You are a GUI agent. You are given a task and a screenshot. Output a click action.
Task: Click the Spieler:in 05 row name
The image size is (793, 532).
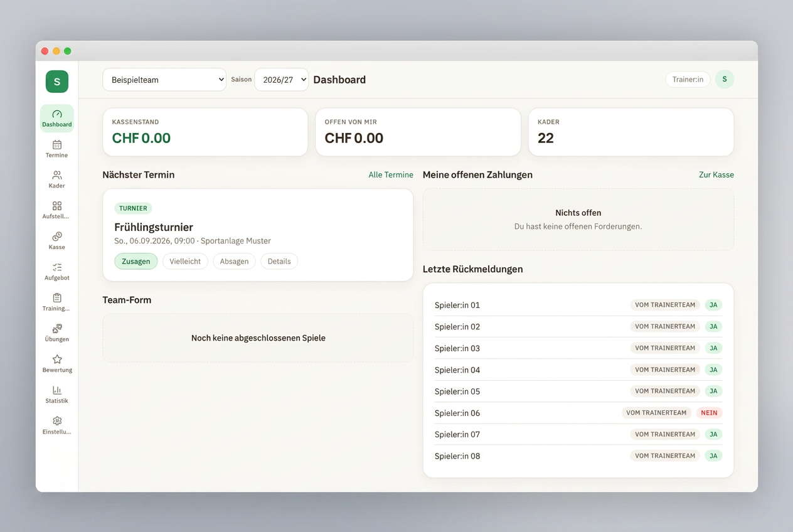click(x=457, y=391)
